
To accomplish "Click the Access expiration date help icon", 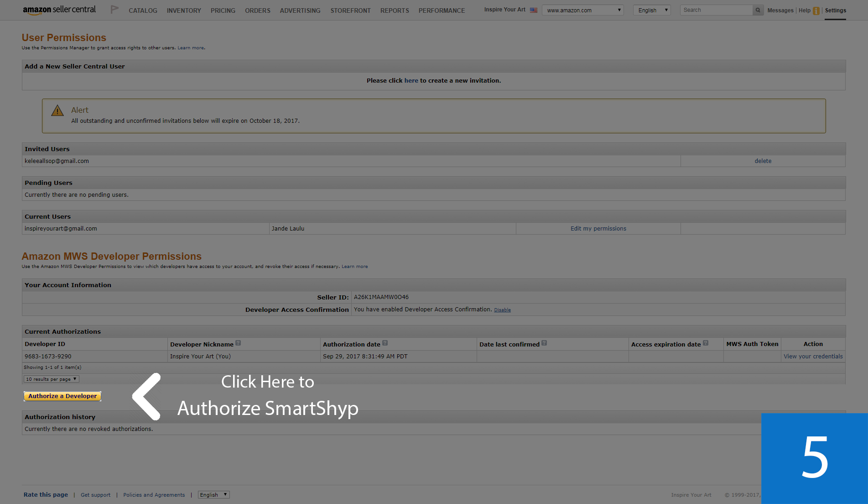I will coord(706,343).
